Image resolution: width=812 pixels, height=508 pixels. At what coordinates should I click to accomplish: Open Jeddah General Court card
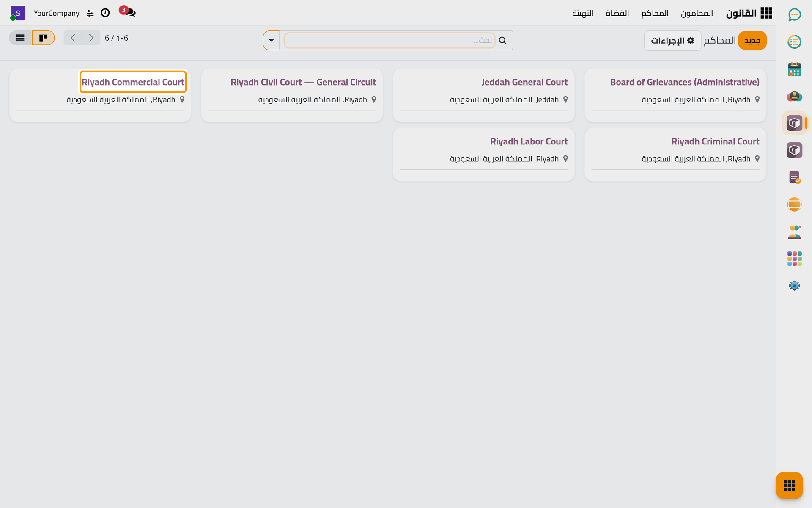click(483, 95)
